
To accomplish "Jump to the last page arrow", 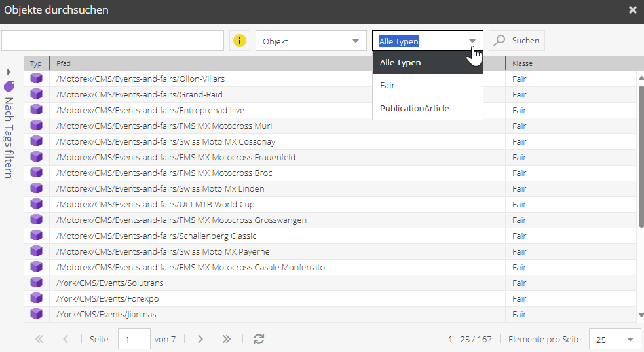I will click(x=227, y=339).
